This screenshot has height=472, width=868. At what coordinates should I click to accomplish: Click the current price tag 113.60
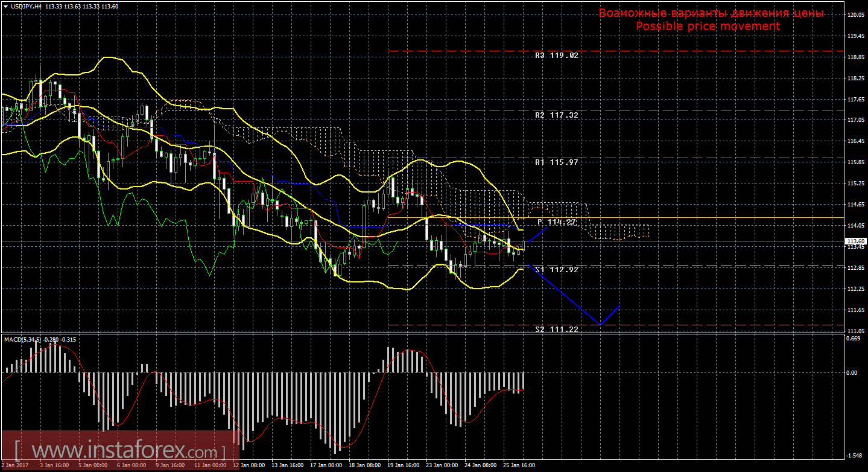point(854,241)
